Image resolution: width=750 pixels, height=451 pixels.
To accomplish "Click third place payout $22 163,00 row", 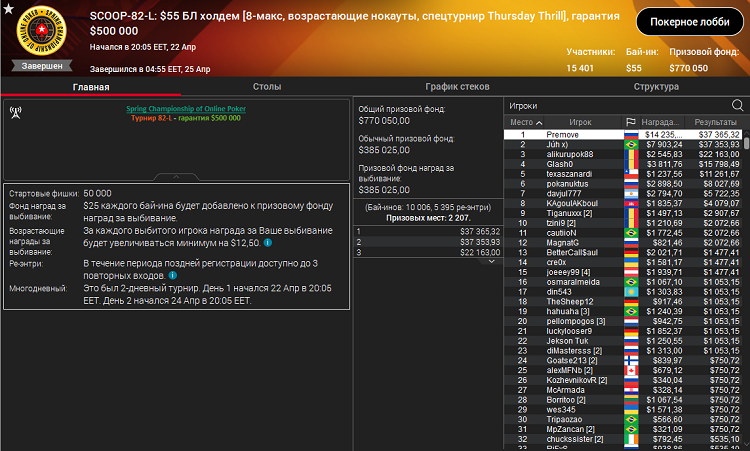I will [x=428, y=252].
